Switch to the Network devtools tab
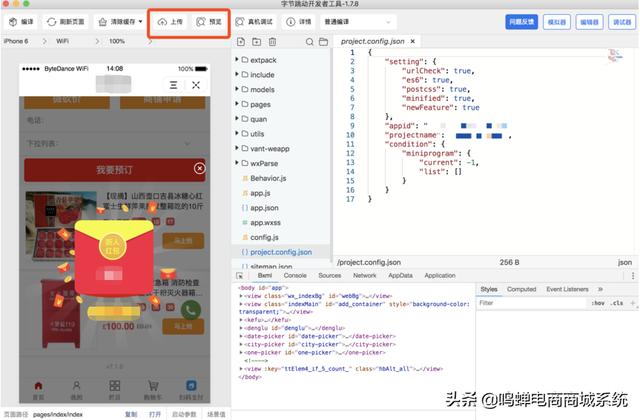640x420 pixels. click(364, 276)
